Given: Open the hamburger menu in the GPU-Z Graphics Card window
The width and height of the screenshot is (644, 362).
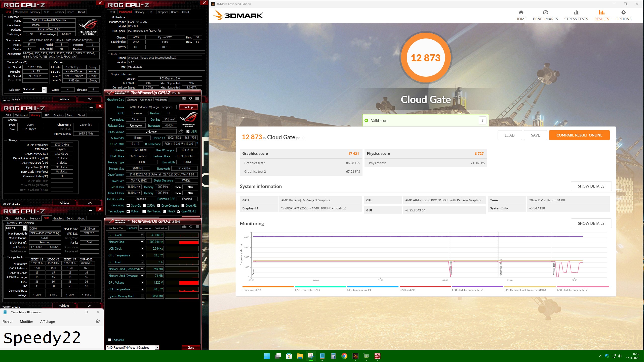Looking at the screenshot, I should pos(197,99).
